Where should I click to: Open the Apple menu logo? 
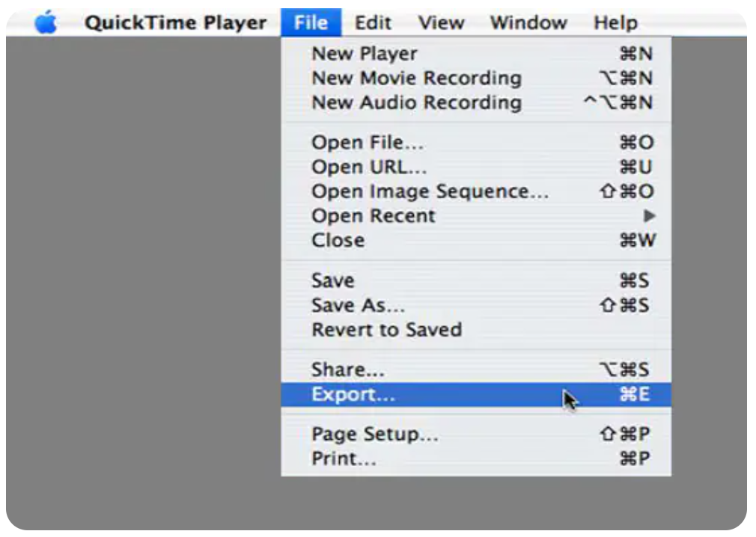pyautogui.click(x=46, y=22)
